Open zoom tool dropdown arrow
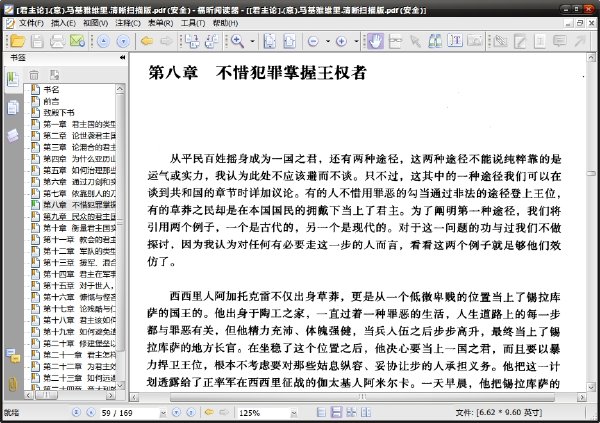 [253, 41]
